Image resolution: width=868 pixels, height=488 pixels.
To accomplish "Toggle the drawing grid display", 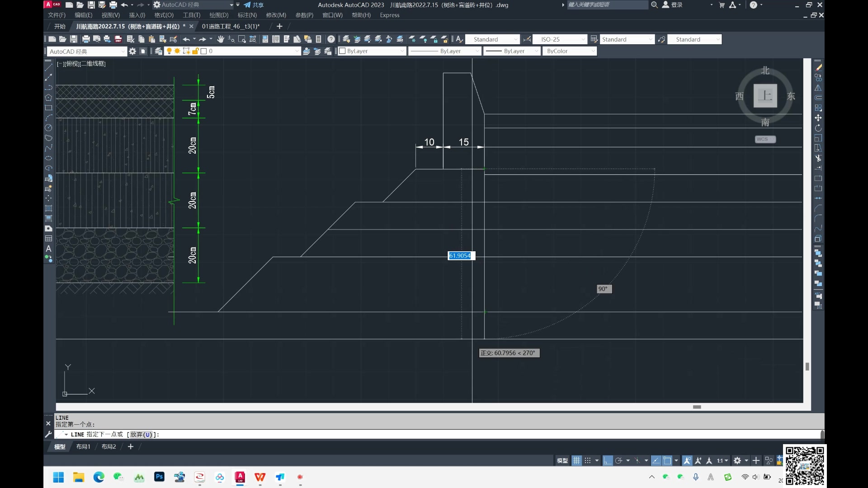I will coord(576,460).
